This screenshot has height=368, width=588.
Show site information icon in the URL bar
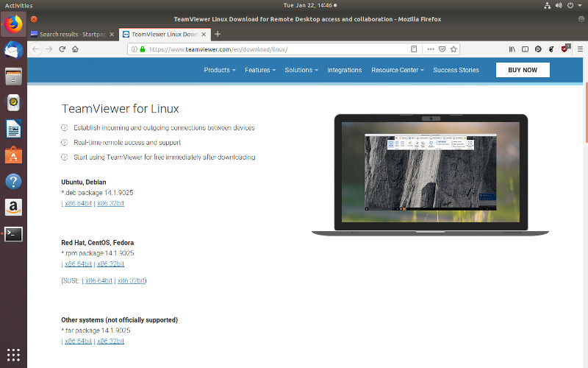tap(135, 49)
